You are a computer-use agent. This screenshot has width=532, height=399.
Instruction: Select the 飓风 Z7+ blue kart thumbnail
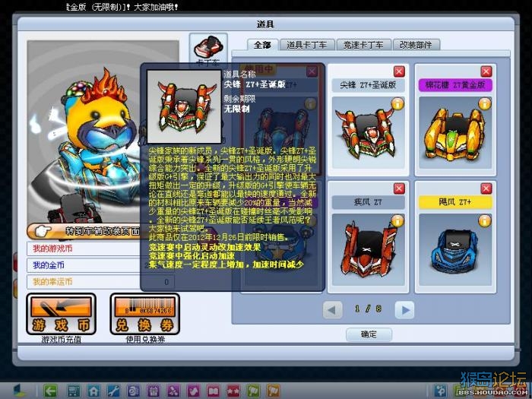455,249
